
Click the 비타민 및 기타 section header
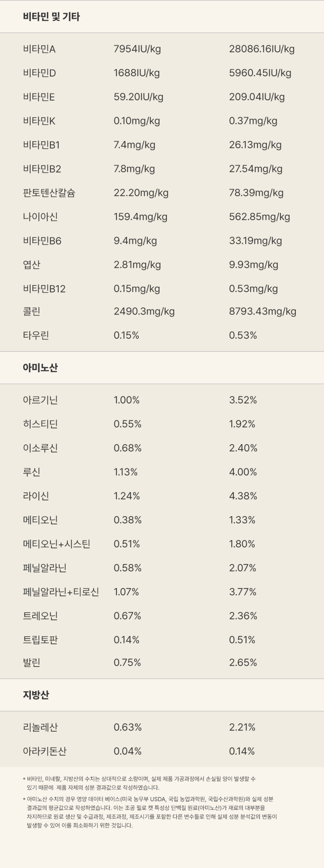pyautogui.click(x=51, y=17)
